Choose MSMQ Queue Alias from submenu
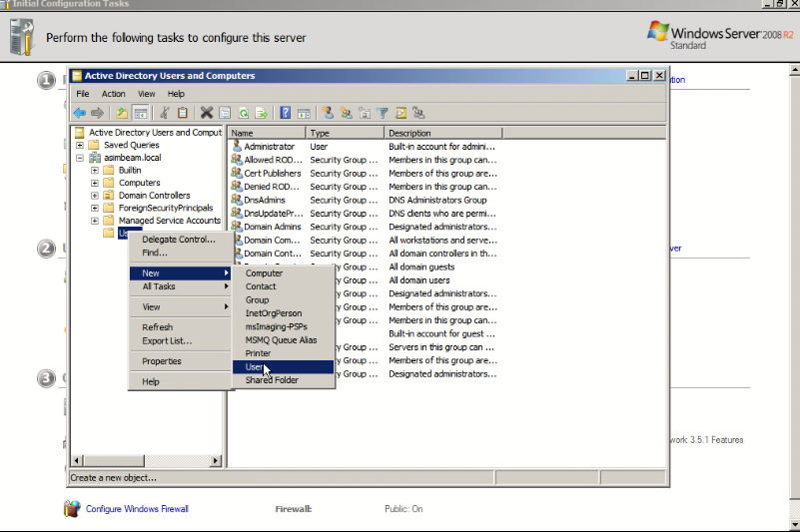This screenshot has width=800, height=532. pyautogui.click(x=284, y=340)
